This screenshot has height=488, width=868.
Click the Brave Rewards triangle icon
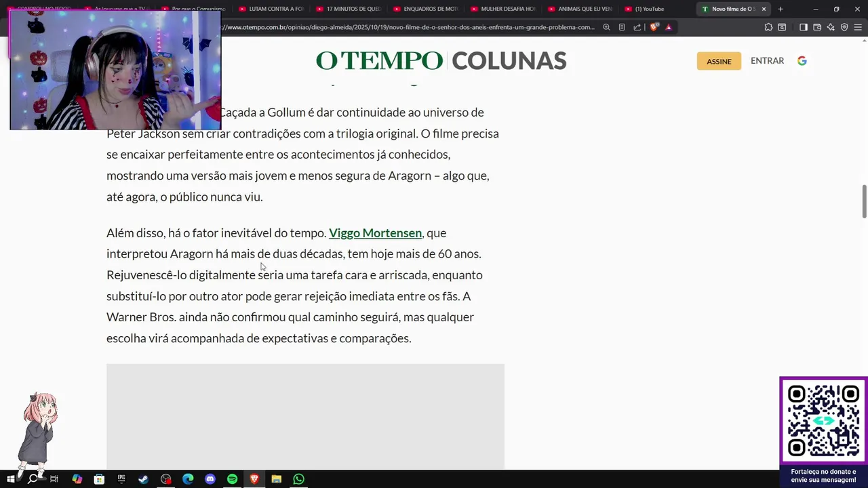pos(669,27)
